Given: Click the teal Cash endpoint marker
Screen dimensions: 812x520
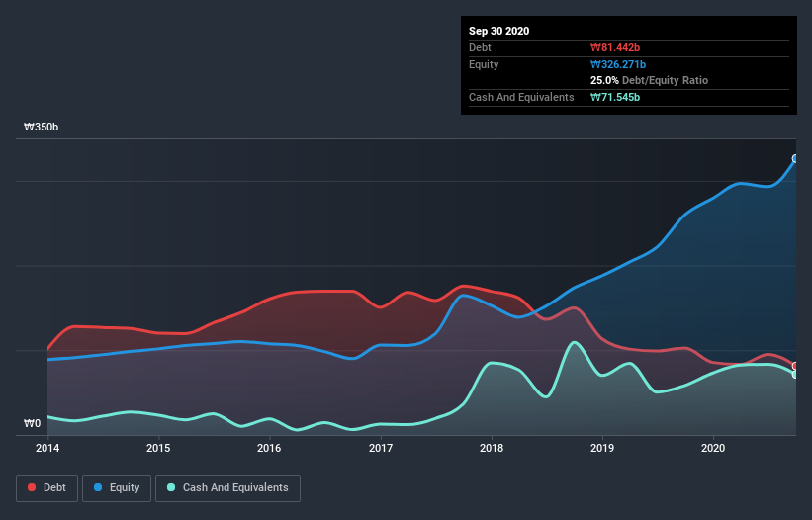Looking at the screenshot, I should pos(795,374).
